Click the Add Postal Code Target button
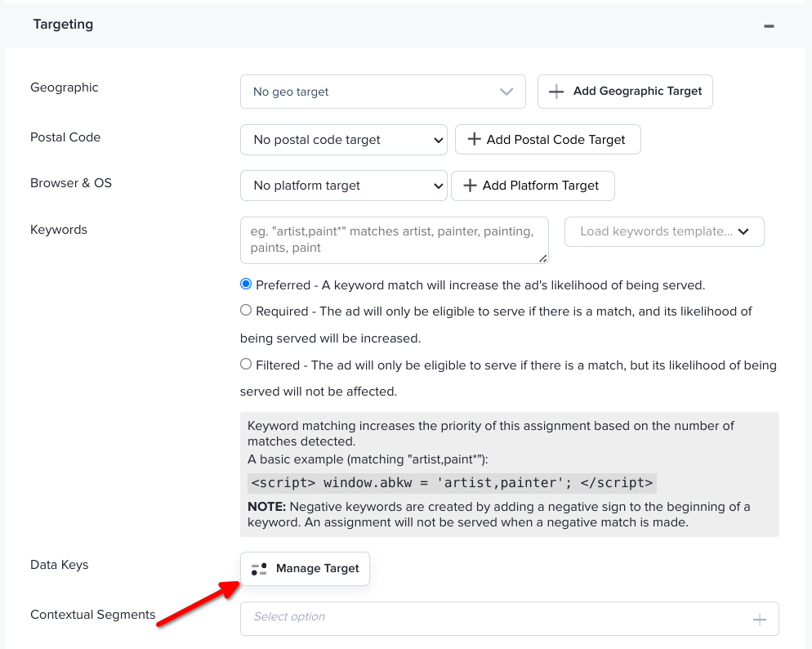Image resolution: width=812 pixels, height=649 pixels. [548, 139]
